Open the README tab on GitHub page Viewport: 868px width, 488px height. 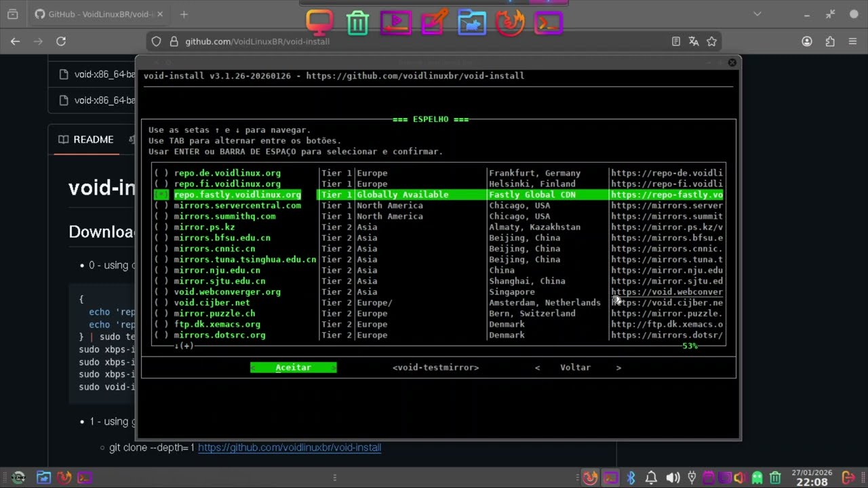[x=85, y=140]
